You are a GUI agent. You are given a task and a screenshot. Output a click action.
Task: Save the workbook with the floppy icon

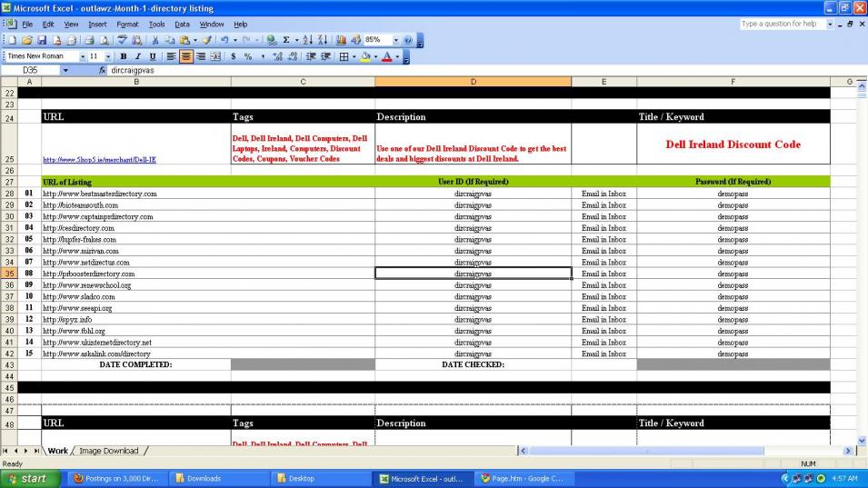(x=42, y=40)
